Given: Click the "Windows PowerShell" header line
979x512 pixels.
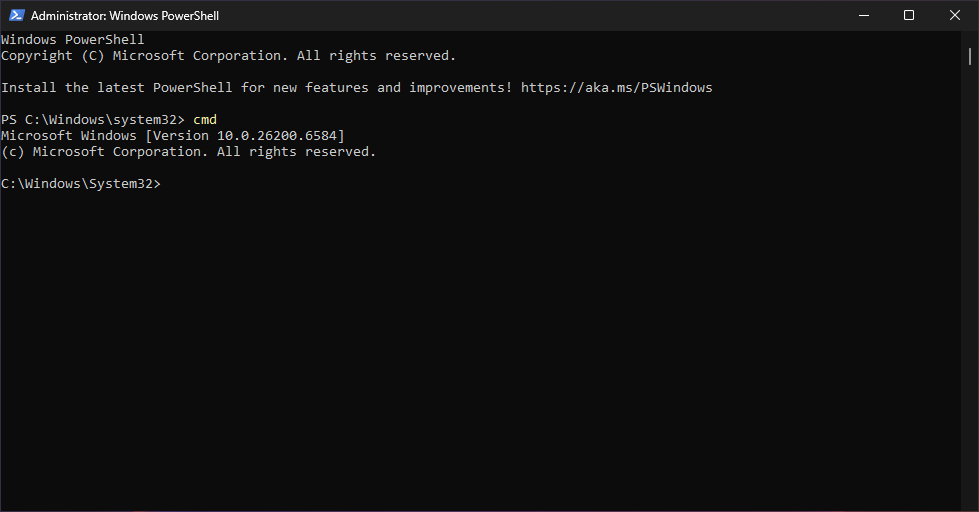Looking at the screenshot, I should click(x=73, y=40).
